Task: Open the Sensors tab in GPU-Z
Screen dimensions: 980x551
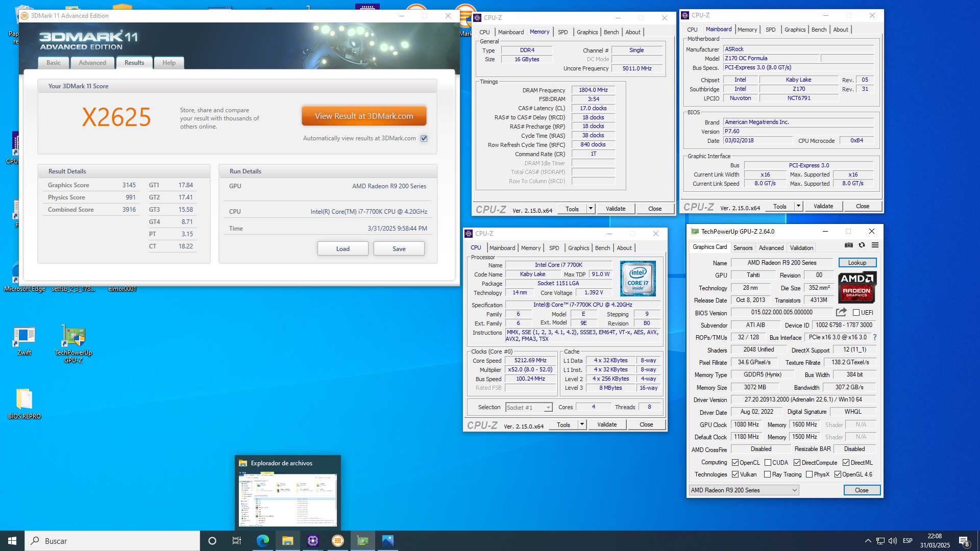Action: click(743, 248)
